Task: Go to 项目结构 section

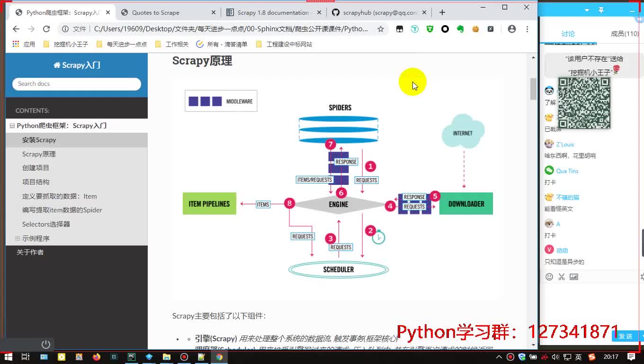Action: 77,182
